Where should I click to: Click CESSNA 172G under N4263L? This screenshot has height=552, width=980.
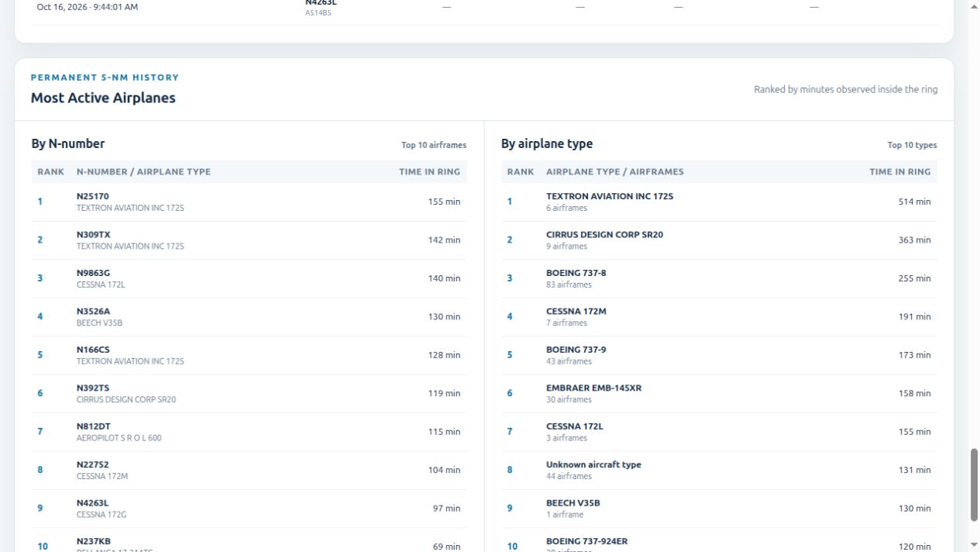point(101,515)
